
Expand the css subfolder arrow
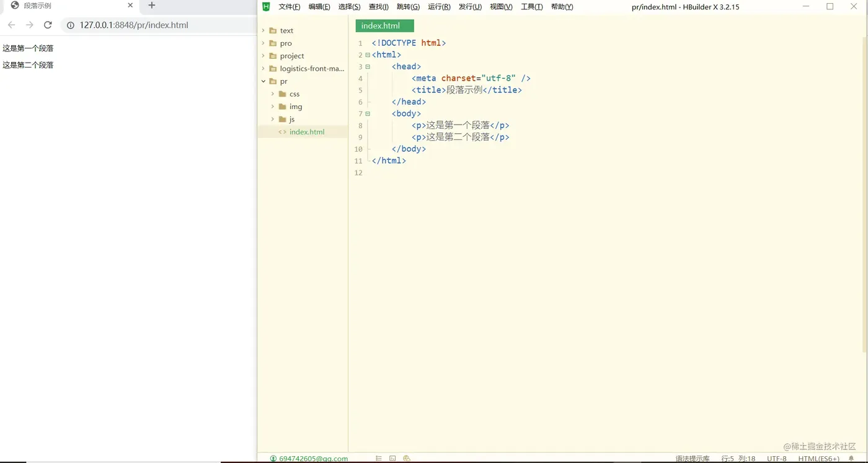point(273,94)
